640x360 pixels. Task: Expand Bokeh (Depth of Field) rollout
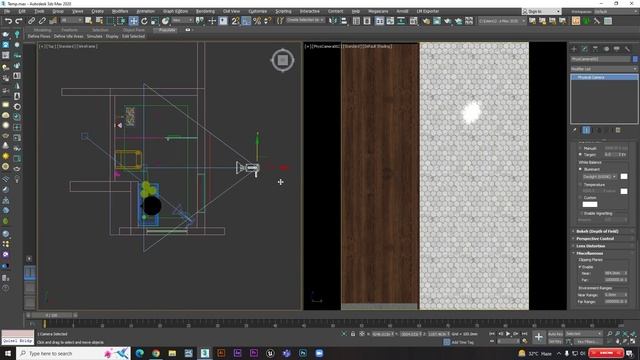[603, 231]
